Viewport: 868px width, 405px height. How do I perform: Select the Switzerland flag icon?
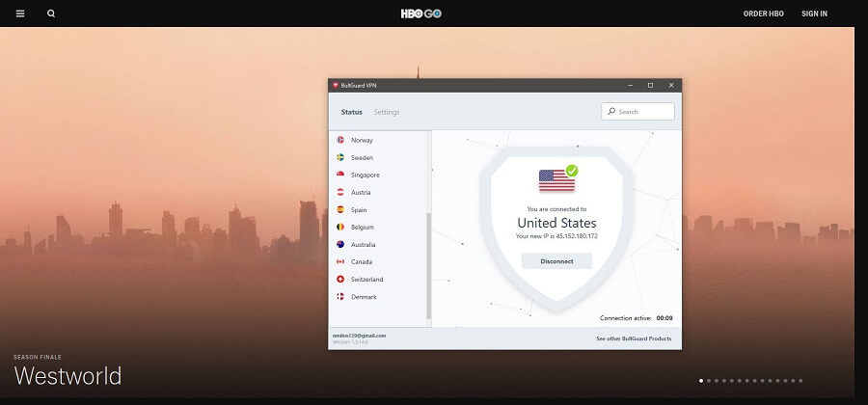pyautogui.click(x=340, y=280)
